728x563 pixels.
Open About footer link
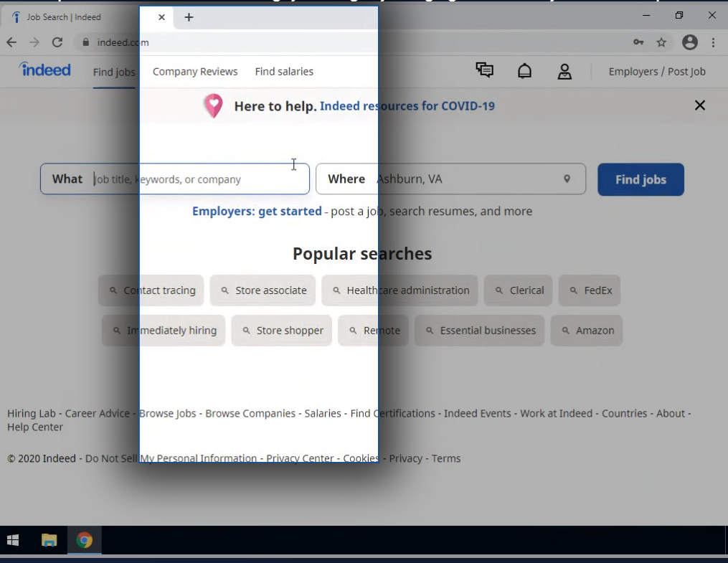(x=671, y=414)
